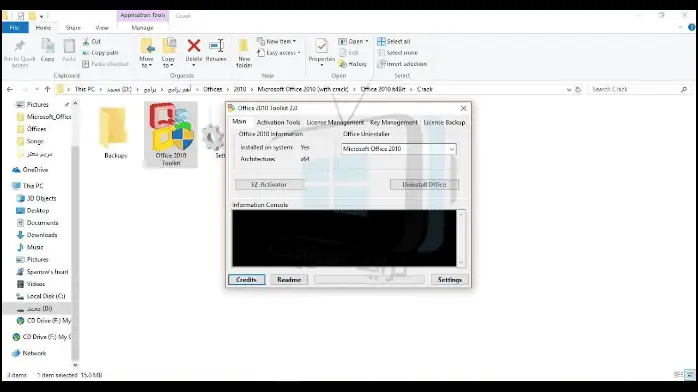The height and width of the screenshot is (392, 698).
Task: Click the Help question mark icon
Action: coord(691,28)
